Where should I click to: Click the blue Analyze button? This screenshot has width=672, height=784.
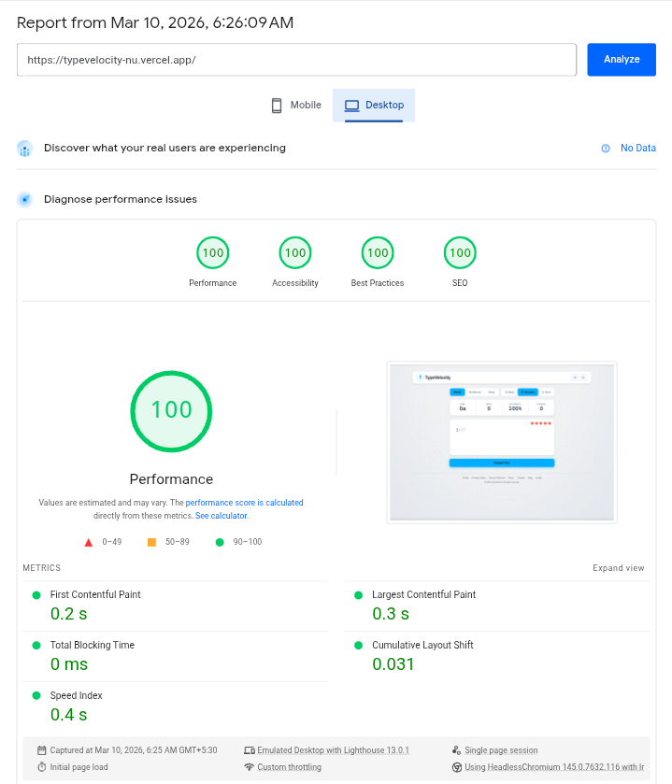621,60
